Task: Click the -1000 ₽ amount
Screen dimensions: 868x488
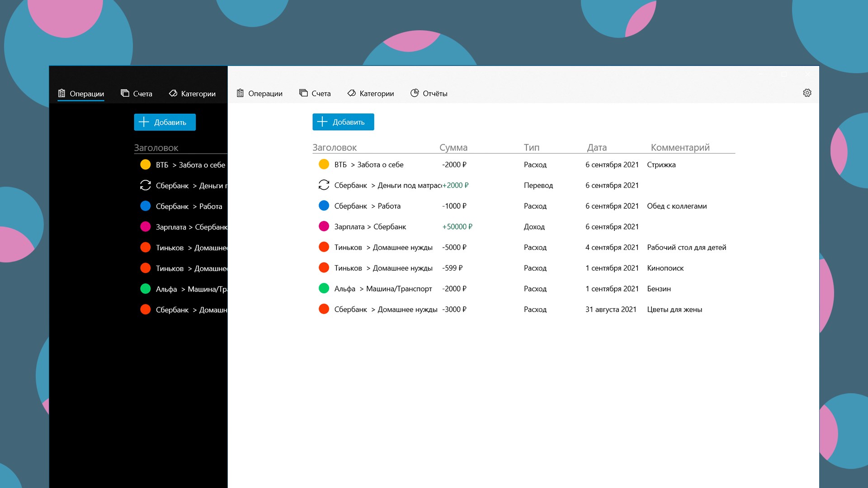Action: pos(454,206)
